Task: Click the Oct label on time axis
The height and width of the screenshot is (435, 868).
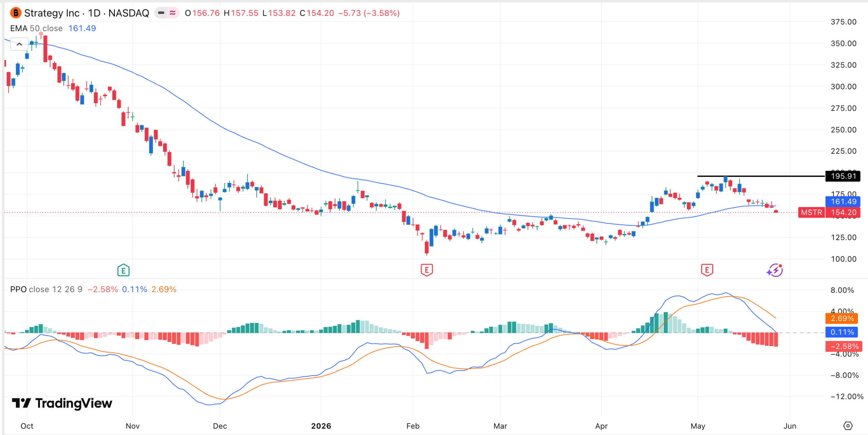Action: pos(27,426)
